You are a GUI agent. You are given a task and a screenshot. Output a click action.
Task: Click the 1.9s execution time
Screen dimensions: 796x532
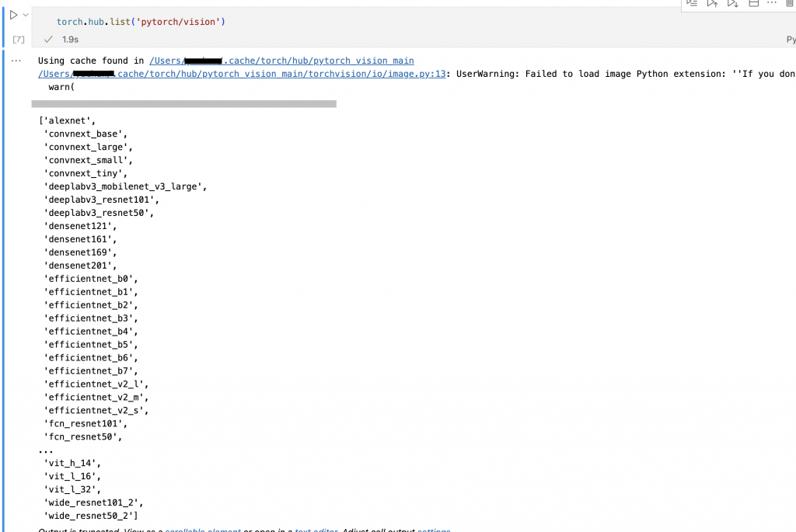click(70, 39)
